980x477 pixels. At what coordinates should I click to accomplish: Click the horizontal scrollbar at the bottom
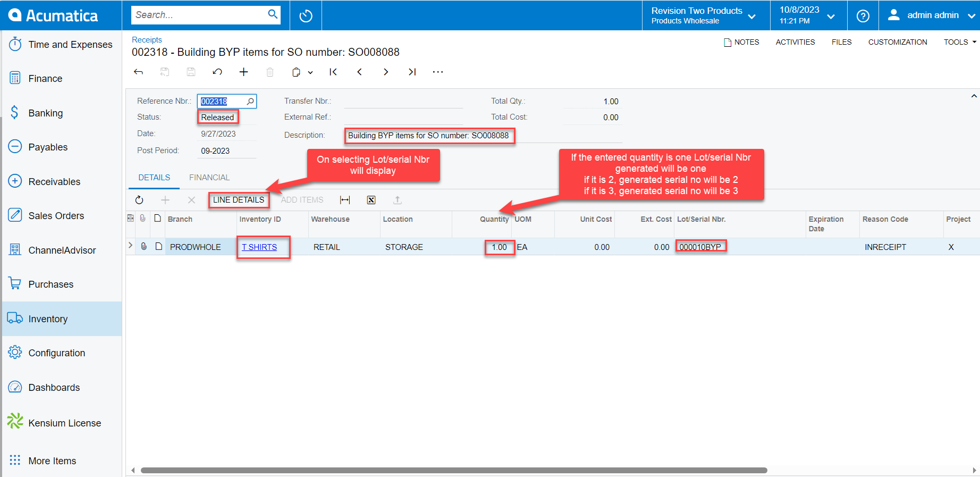pos(453,470)
